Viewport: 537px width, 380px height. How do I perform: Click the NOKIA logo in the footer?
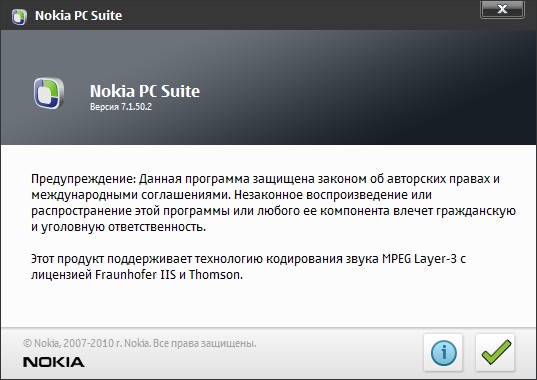click(53, 362)
